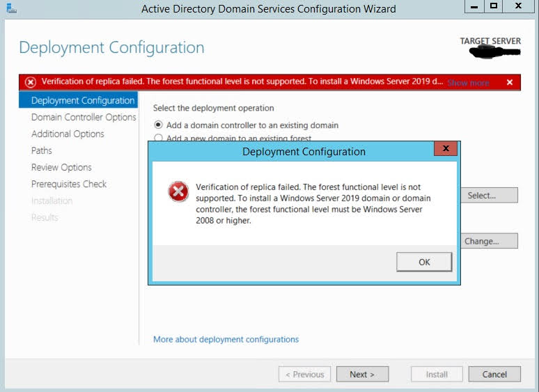The width and height of the screenshot is (539, 392).
Task: Open the Paths step in the sidebar
Action: click(42, 150)
